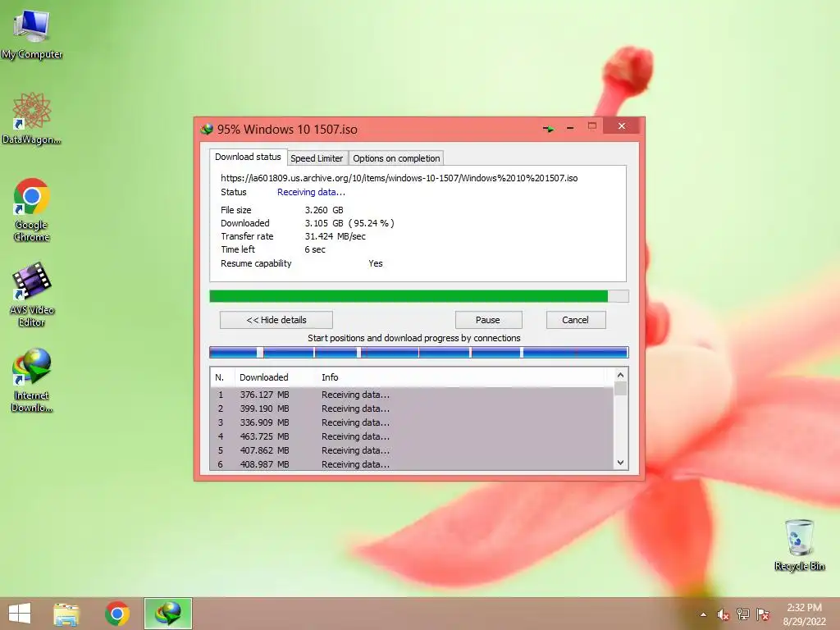Viewport: 840px width, 630px height.
Task: Click the connection list scrollbar thumb
Action: click(620, 388)
